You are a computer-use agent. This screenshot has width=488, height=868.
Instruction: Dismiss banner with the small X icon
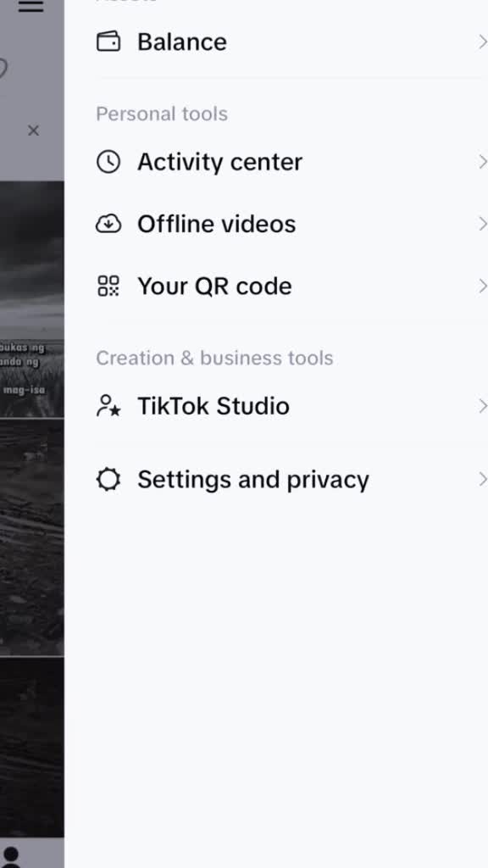pyautogui.click(x=33, y=131)
